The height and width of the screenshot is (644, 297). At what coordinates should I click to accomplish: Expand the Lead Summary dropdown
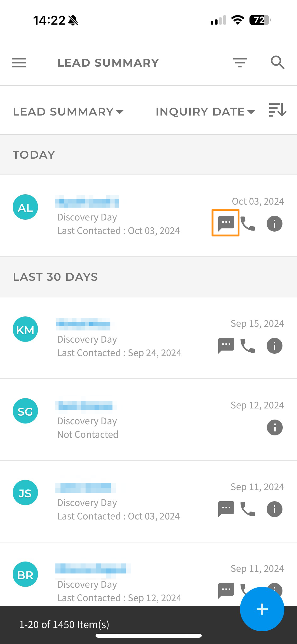point(68,112)
